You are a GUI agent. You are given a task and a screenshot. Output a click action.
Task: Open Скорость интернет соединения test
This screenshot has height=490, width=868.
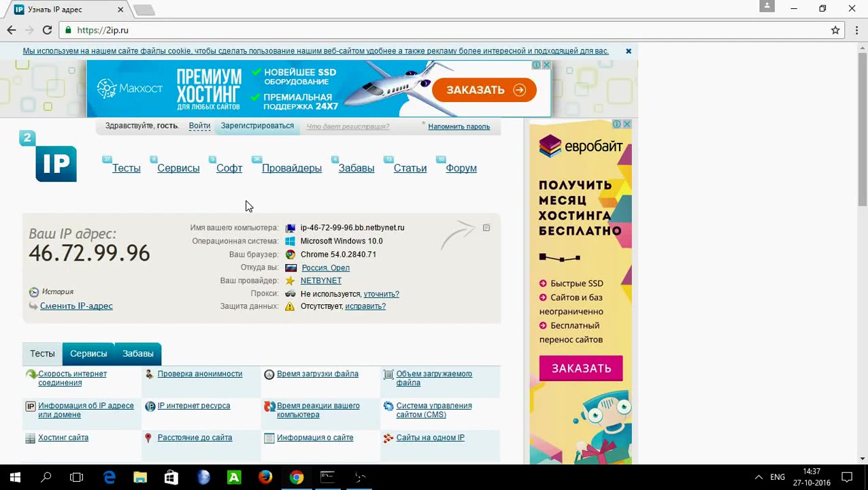tap(72, 378)
